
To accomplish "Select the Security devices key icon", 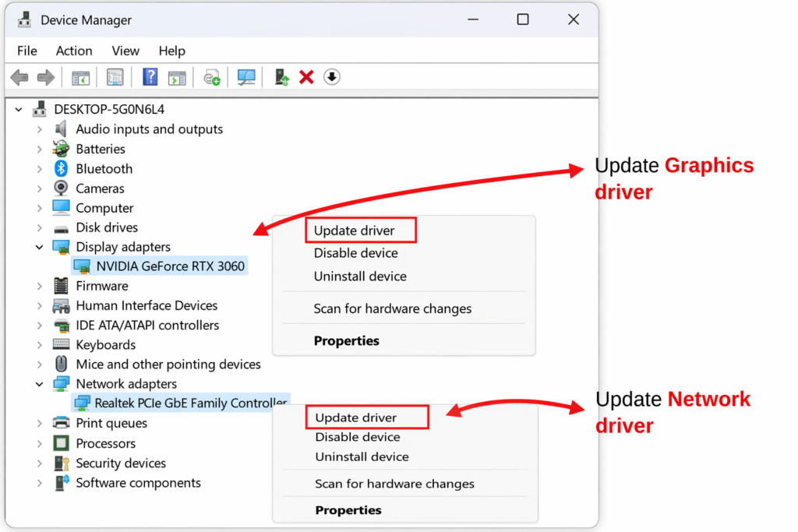I will point(62,463).
